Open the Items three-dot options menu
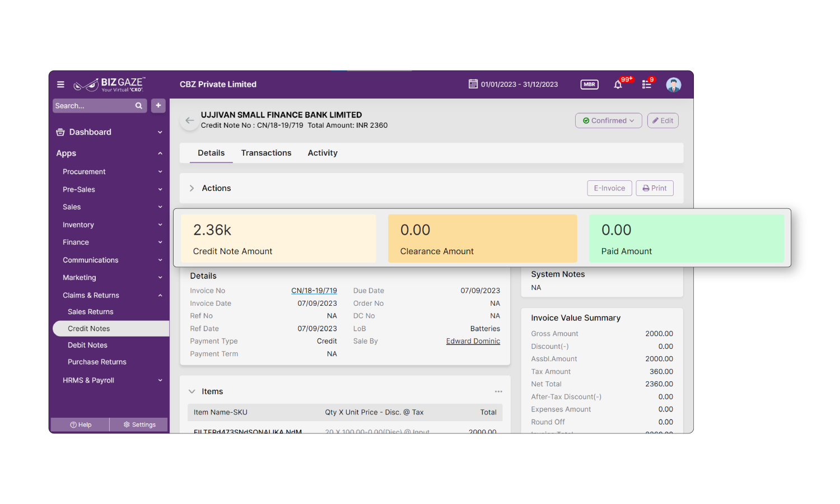Image resolution: width=840 pixels, height=504 pixels. (x=498, y=391)
